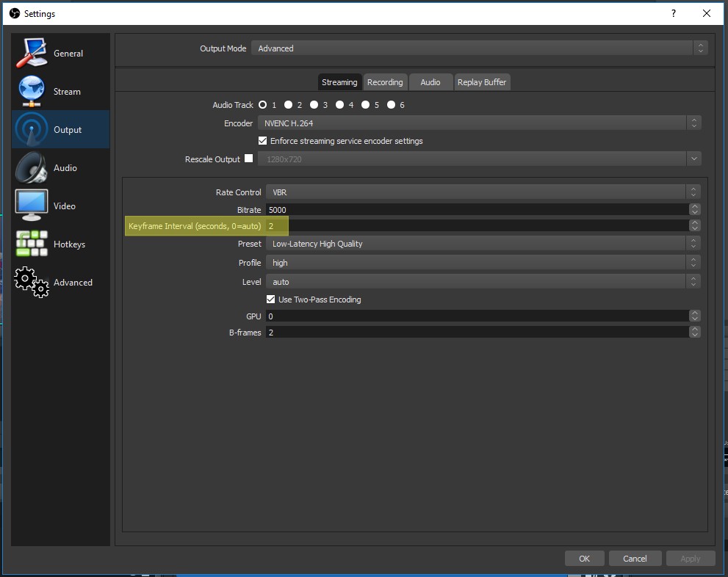Select the Hotkeys label in the sidebar
This screenshot has width=728, height=577.
(69, 244)
